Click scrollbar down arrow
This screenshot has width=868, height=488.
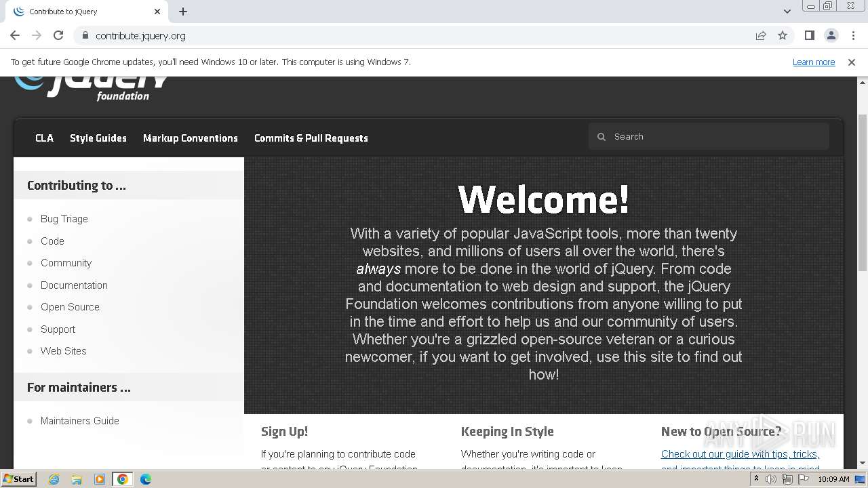[862, 464]
